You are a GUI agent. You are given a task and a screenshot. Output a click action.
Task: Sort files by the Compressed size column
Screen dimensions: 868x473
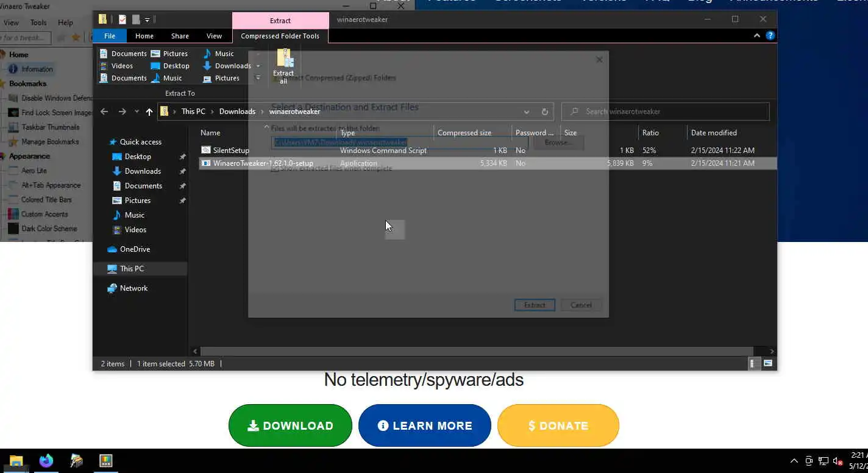464,133
